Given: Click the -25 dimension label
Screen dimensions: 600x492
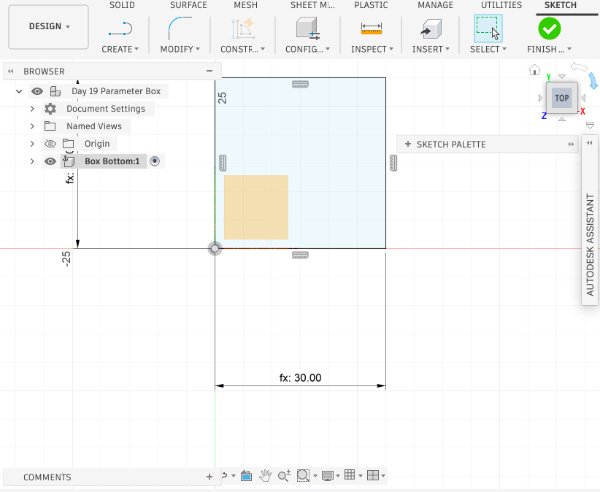Looking at the screenshot, I should pos(66,259).
